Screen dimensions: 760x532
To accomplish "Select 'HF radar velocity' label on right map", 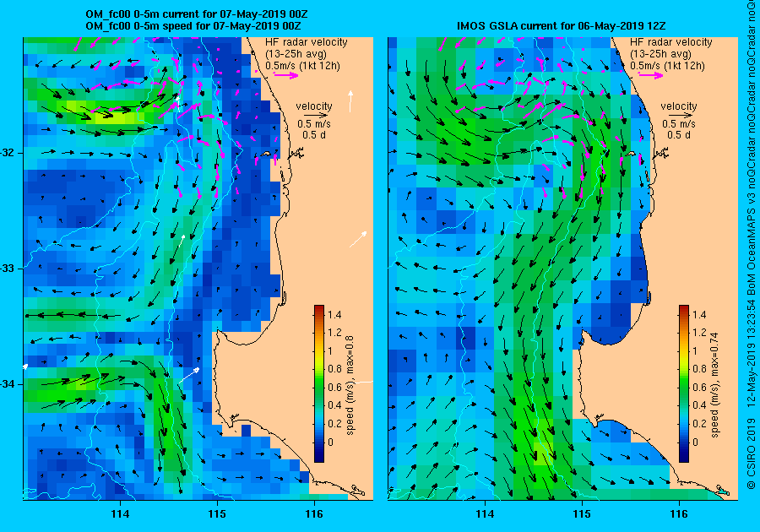I will click(x=670, y=42).
